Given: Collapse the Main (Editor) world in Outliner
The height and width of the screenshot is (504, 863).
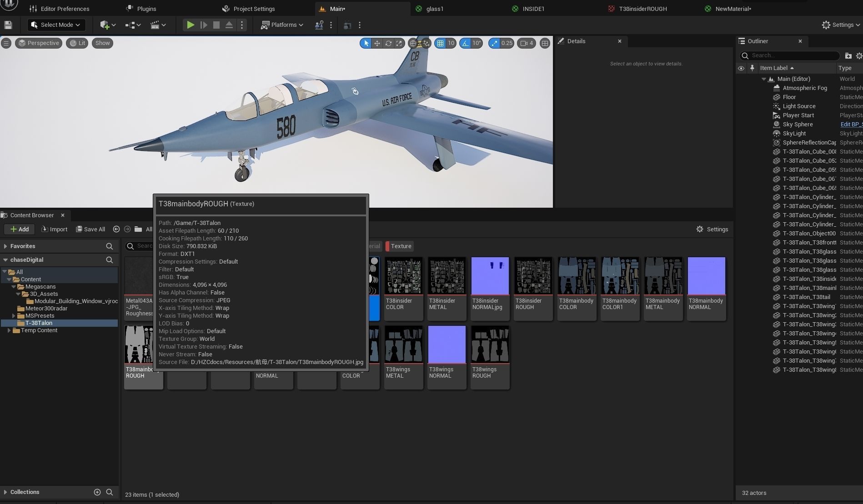Looking at the screenshot, I should [763, 79].
